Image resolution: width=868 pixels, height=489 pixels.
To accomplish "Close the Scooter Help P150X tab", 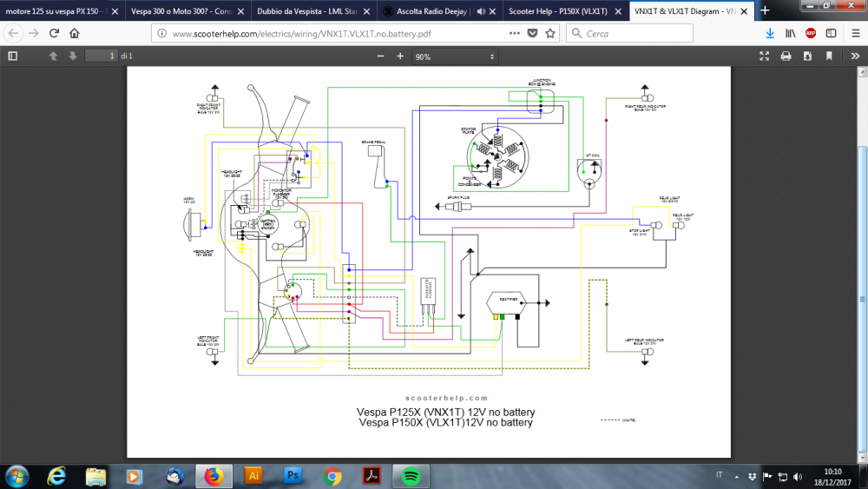I will [618, 11].
